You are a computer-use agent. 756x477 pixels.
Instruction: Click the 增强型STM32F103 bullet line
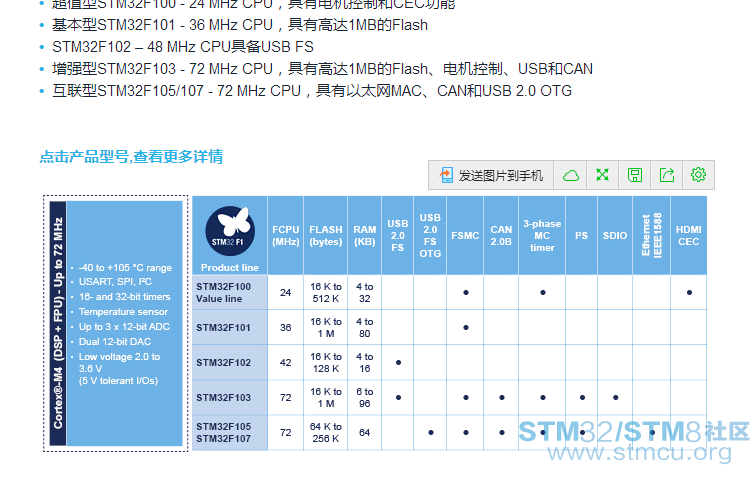322,69
